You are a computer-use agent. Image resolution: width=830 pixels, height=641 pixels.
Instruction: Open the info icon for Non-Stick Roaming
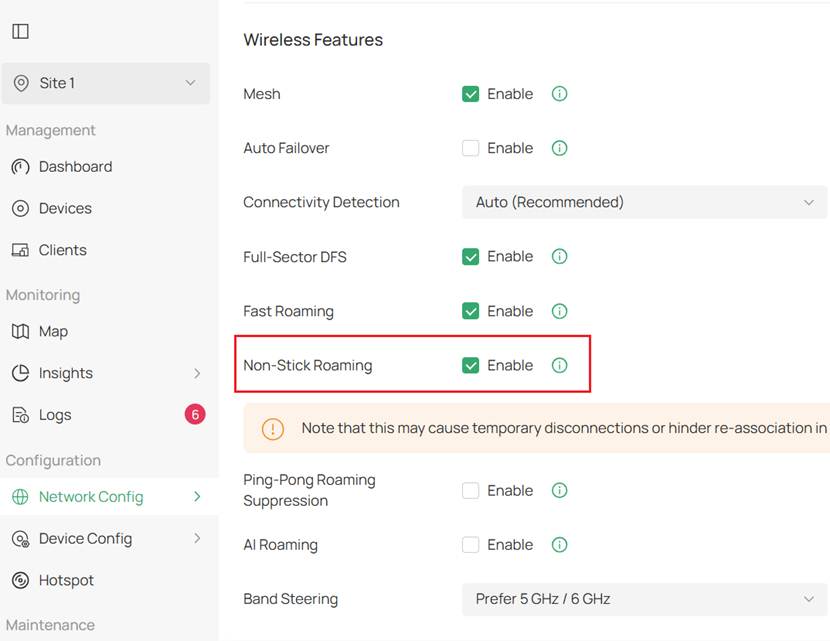[560, 365]
